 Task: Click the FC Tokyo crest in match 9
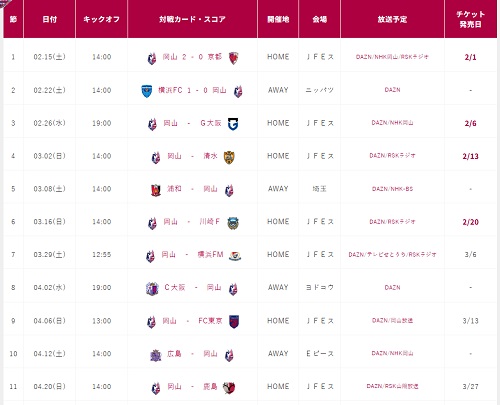tap(234, 322)
